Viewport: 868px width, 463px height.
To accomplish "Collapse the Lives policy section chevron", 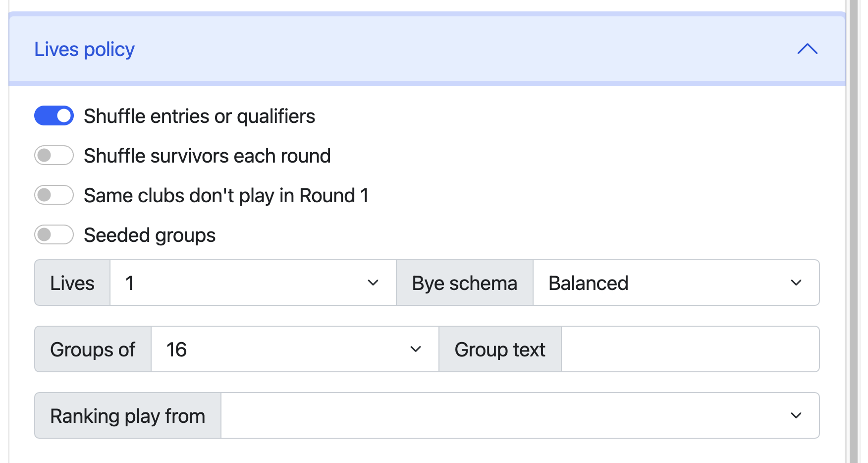I will click(807, 49).
